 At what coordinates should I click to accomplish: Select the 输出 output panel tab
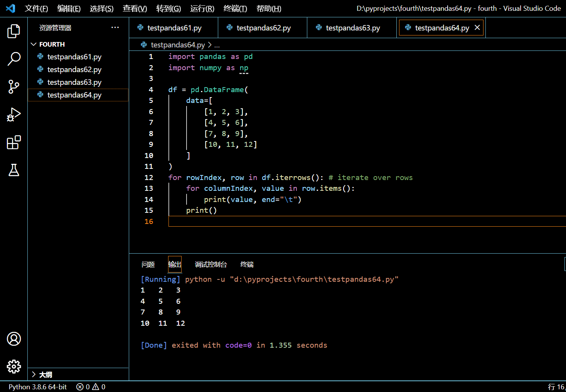[x=175, y=264]
